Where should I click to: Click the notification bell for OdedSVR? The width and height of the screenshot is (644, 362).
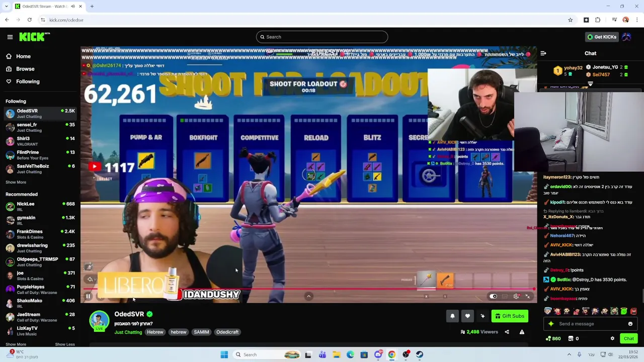452,316
